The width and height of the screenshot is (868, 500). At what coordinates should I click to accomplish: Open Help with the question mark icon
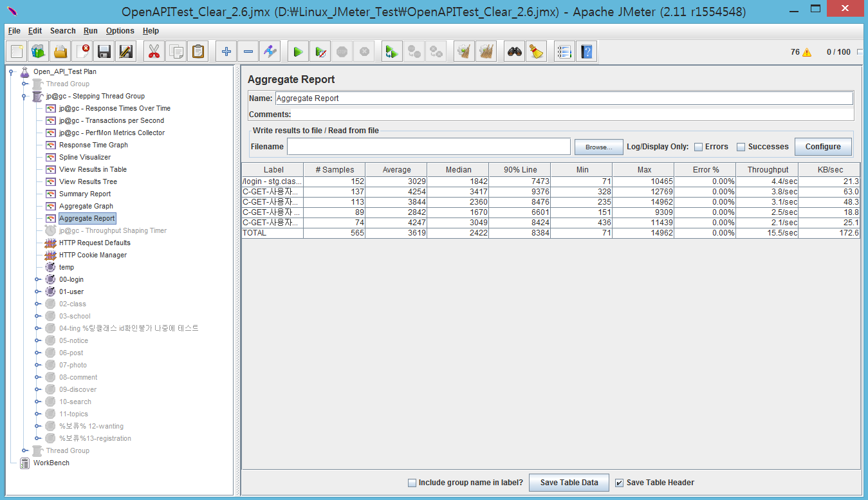point(586,52)
